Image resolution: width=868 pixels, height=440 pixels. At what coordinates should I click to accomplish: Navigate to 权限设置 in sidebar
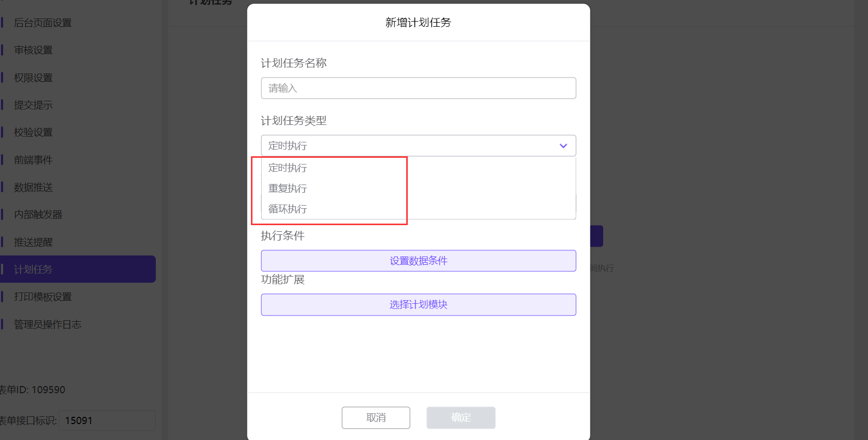pos(33,78)
